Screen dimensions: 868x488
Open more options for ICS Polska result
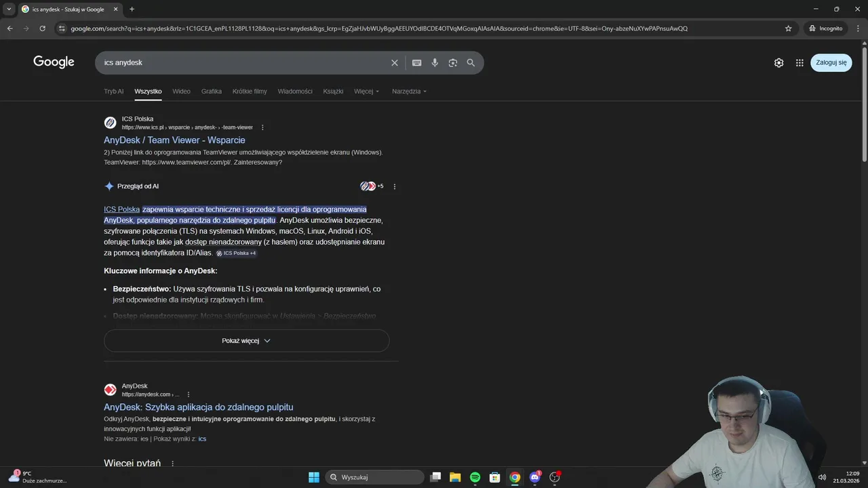262,127
